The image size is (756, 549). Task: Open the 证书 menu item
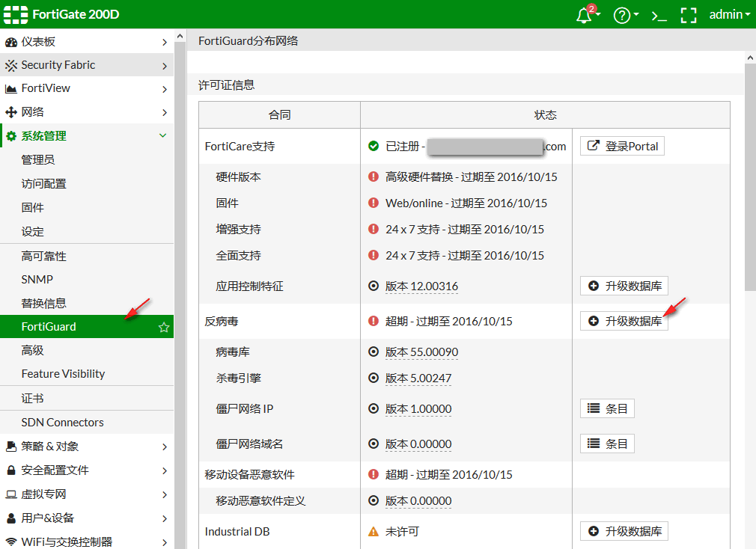pyautogui.click(x=87, y=398)
